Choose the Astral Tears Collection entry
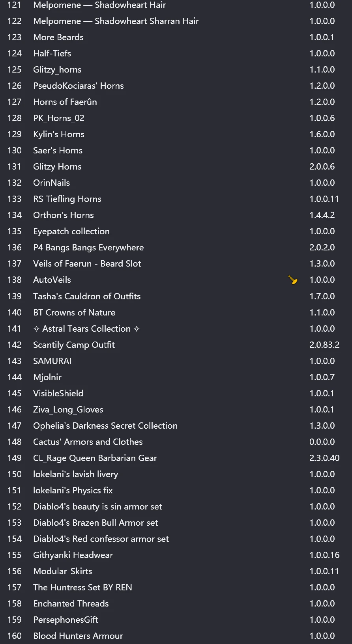Screen dimensions: 352x644 (86, 329)
